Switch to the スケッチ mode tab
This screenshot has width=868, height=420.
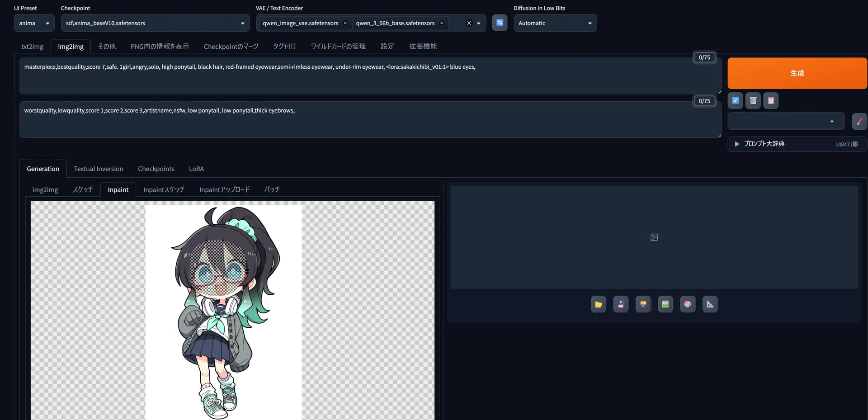[83, 189]
